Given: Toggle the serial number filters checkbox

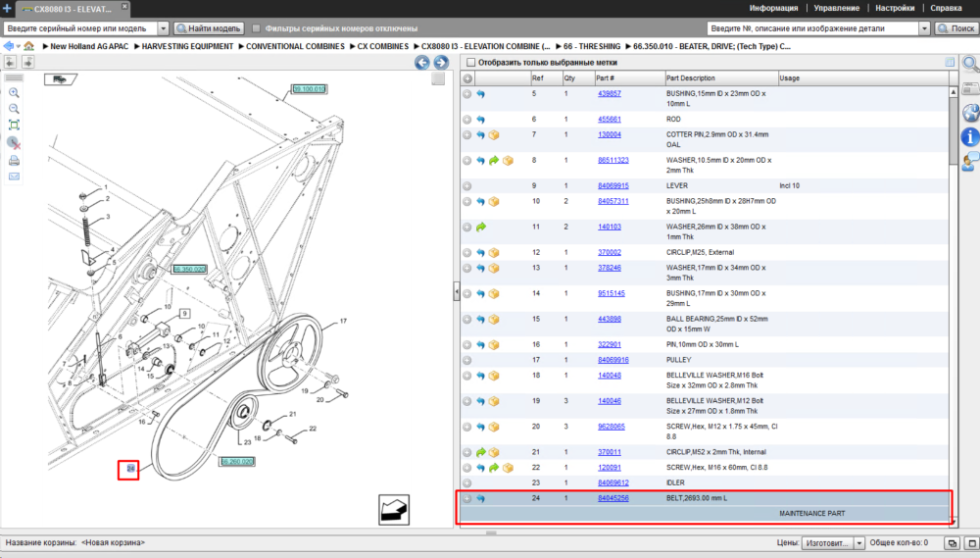Looking at the screenshot, I should pos(256,28).
